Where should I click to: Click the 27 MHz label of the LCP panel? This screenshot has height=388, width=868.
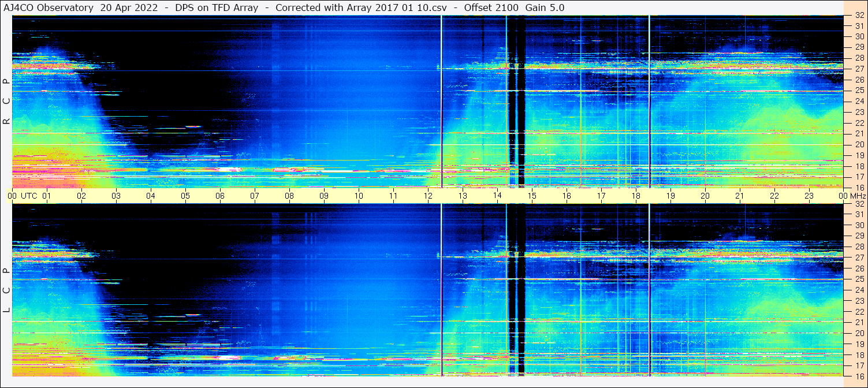[859, 258]
